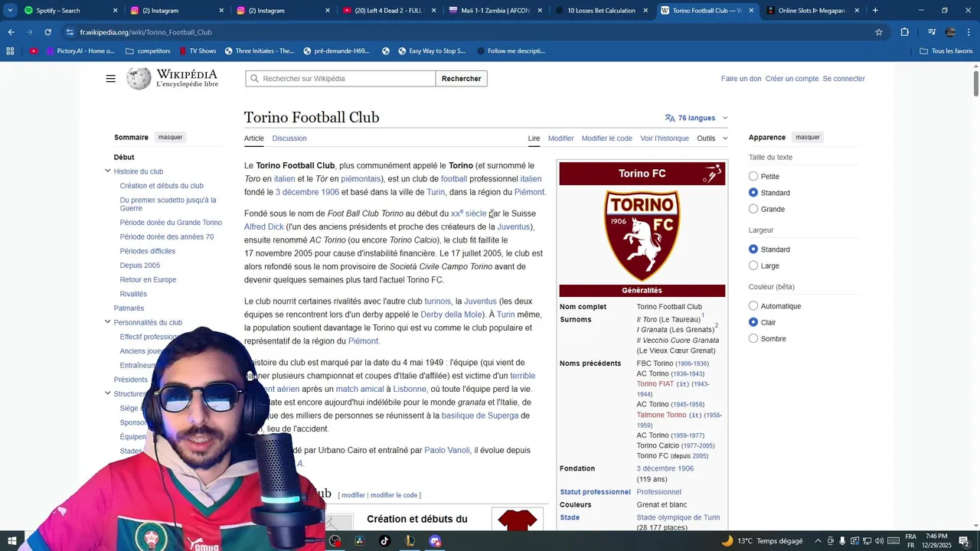Open the browser extensions puzzle icon

click(905, 32)
